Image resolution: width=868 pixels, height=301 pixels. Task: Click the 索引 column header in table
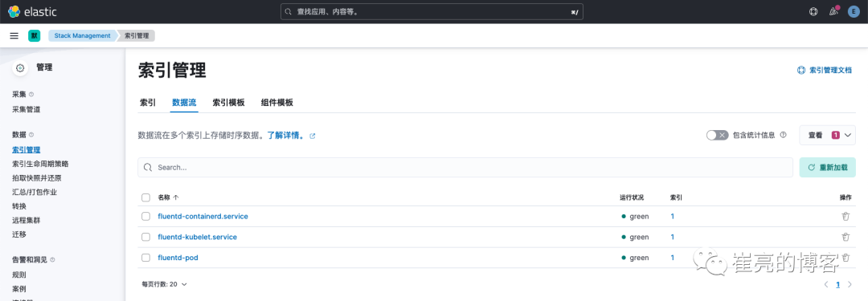tap(676, 197)
